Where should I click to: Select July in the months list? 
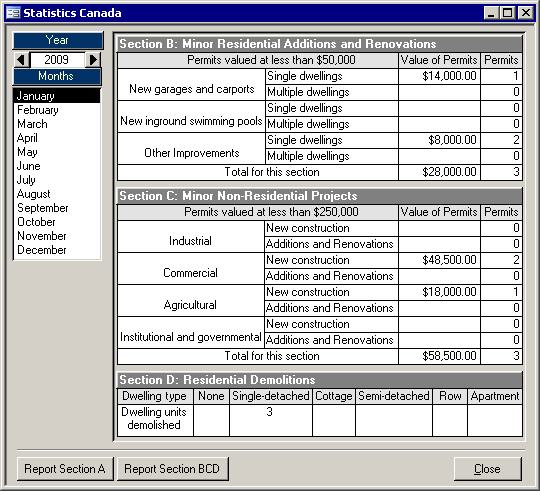coord(57,180)
